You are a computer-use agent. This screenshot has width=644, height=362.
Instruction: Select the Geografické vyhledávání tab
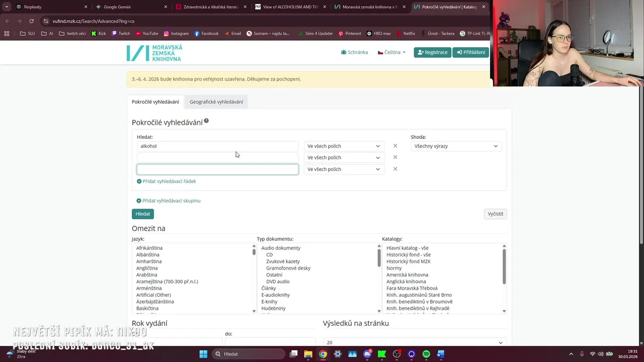pos(216,102)
